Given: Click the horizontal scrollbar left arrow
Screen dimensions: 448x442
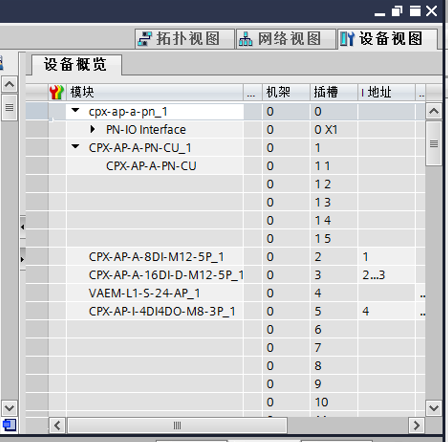Looking at the screenshot, I should point(57,425).
